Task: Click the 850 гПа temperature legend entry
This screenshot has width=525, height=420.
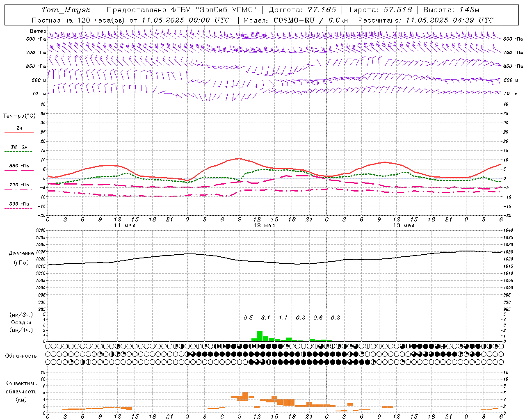Action: click(x=19, y=167)
